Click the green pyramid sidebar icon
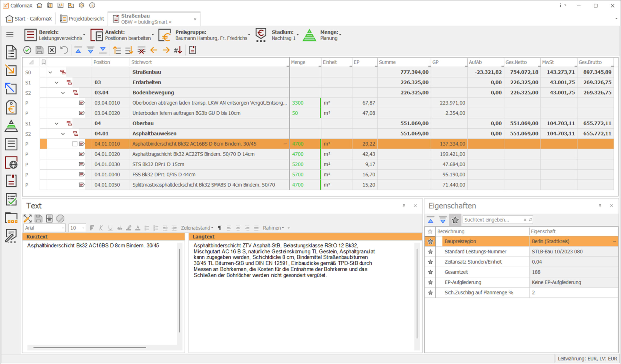The height and width of the screenshot is (364, 621). (x=11, y=126)
